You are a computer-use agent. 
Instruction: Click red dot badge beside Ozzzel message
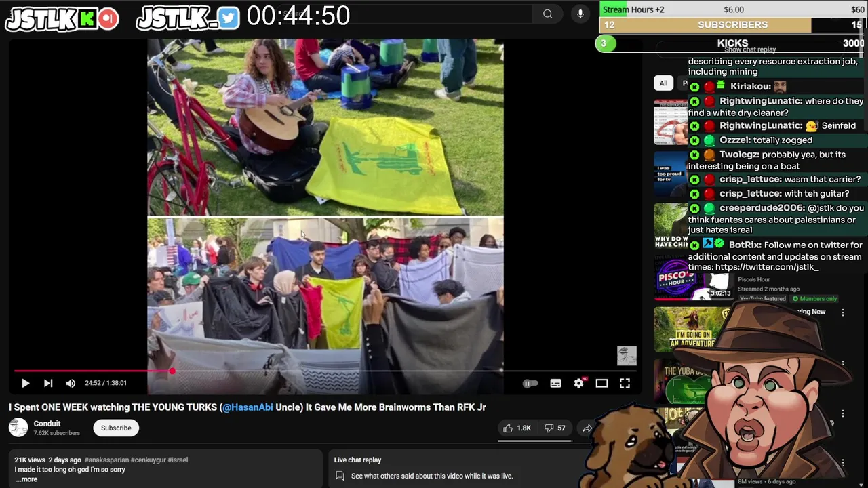tap(709, 140)
